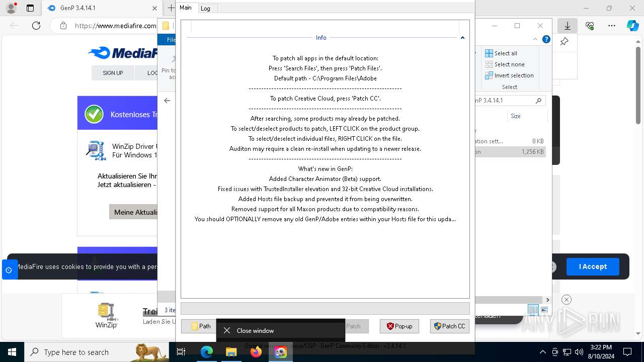Click the GenP skull taskbar icon

point(281,352)
